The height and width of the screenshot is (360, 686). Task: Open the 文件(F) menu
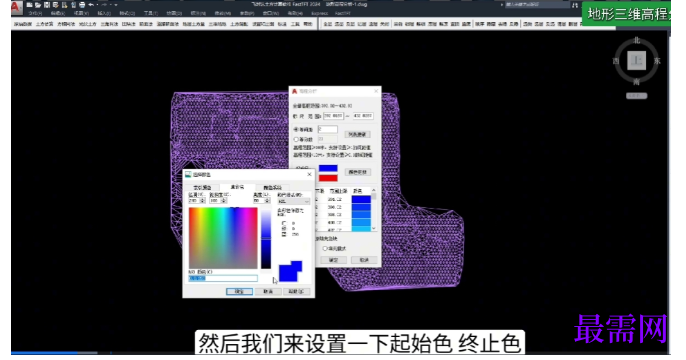(35, 13)
